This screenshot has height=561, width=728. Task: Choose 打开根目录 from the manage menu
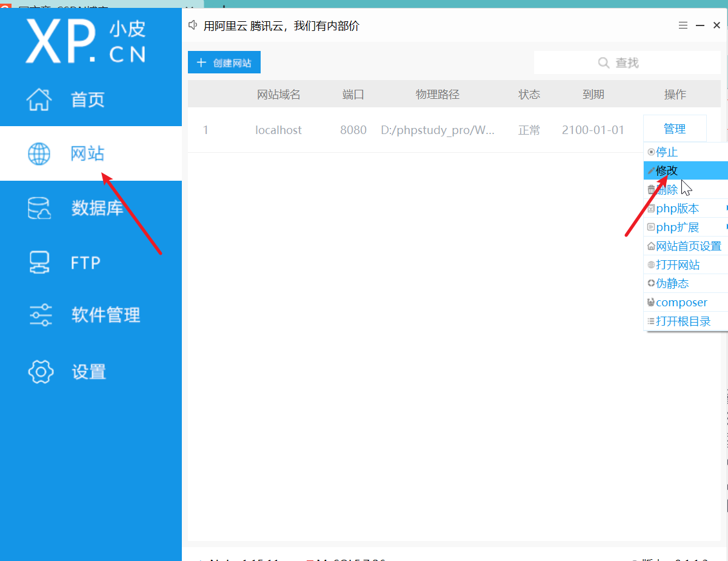[x=686, y=321]
